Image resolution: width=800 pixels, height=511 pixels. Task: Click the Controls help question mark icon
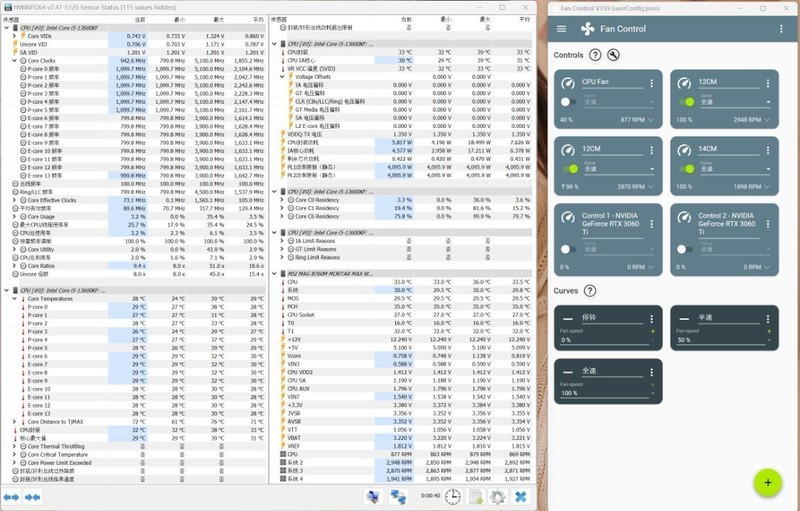pyautogui.click(x=595, y=55)
